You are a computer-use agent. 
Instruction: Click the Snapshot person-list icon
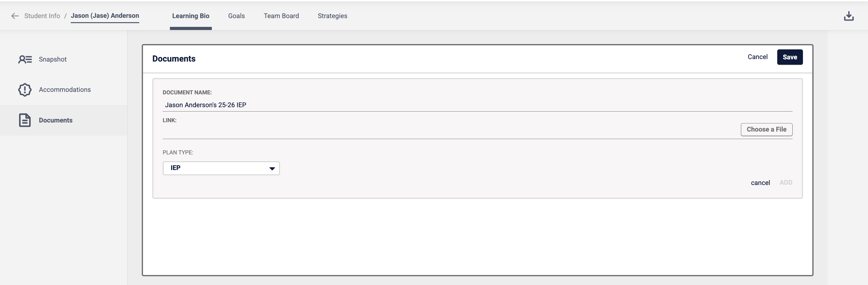pyautogui.click(x=25, y=60)
